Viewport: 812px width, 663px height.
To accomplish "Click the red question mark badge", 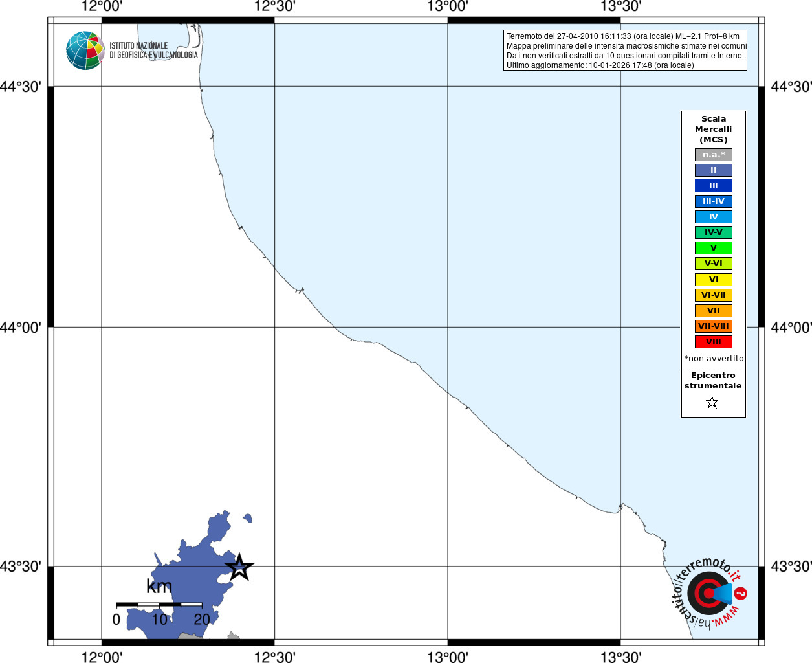I will coord(741,593).
